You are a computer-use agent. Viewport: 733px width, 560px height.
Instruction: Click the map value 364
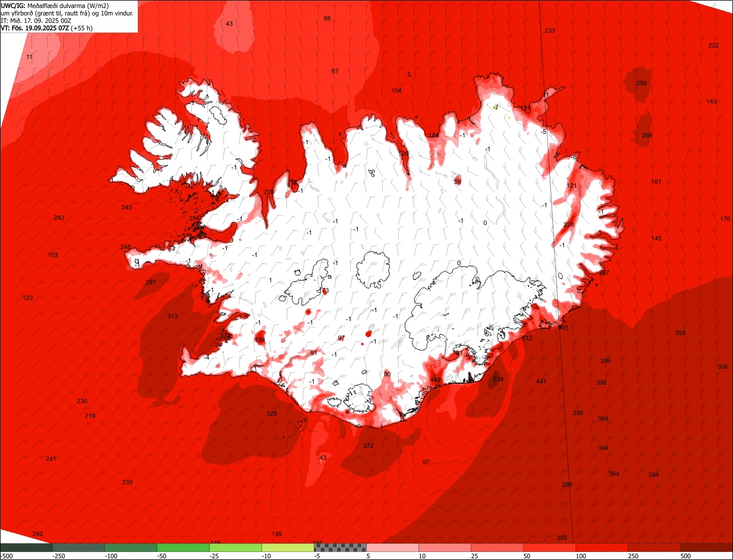pyautogui.click(x=614, y=474)
